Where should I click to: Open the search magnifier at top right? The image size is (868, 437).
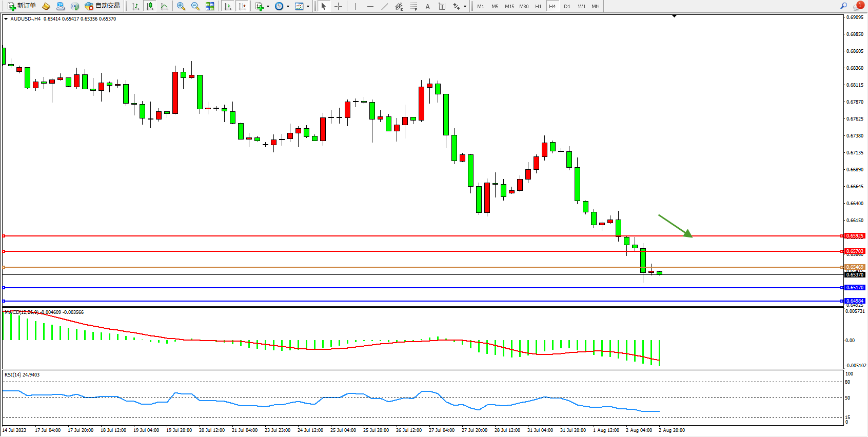coord(844,6)
